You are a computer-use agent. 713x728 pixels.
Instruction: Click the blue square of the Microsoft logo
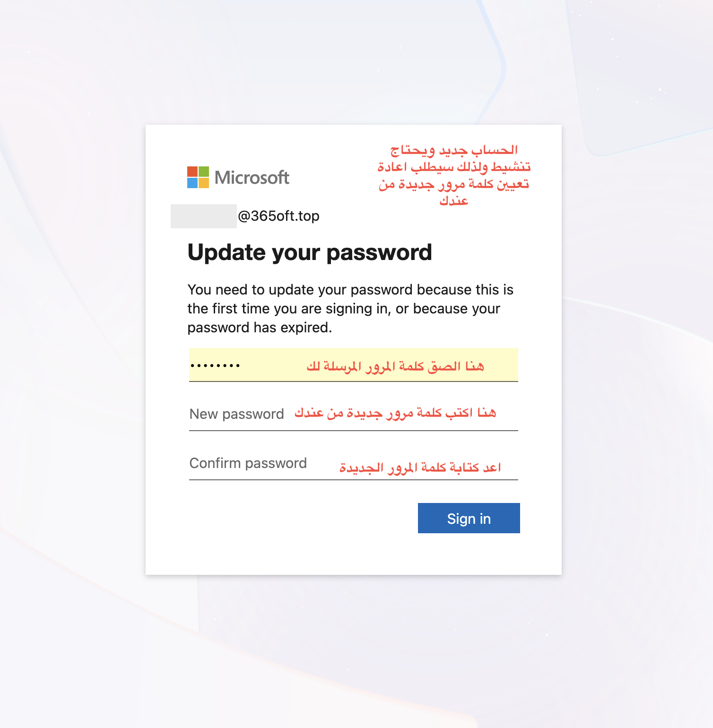pos(192,183)
